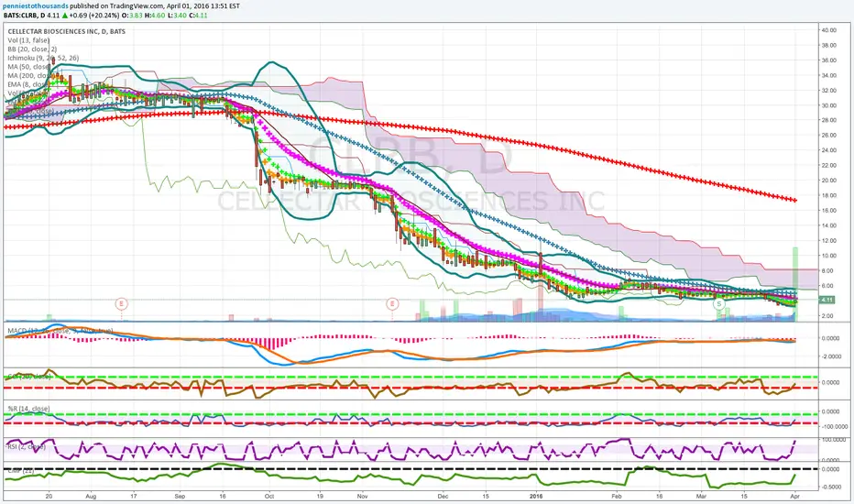This screenshot has width=854, height=504.
Task: Click the Feb date axis label
Action: pos(617,497)
